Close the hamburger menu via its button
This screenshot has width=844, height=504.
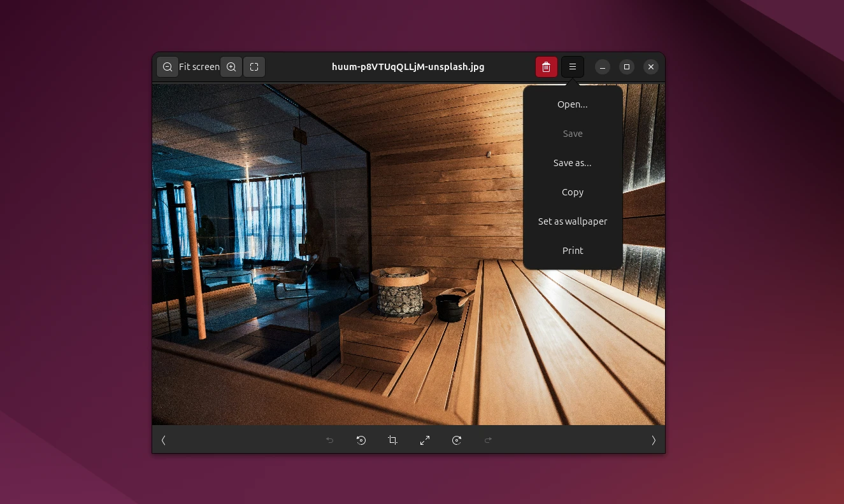(x=573, y=67)
